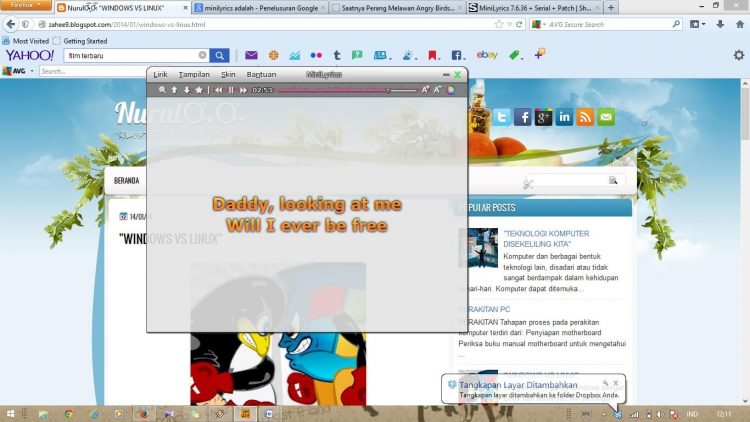
Task: Open PERAKITAN PC popular post
Action: [484, 310]
